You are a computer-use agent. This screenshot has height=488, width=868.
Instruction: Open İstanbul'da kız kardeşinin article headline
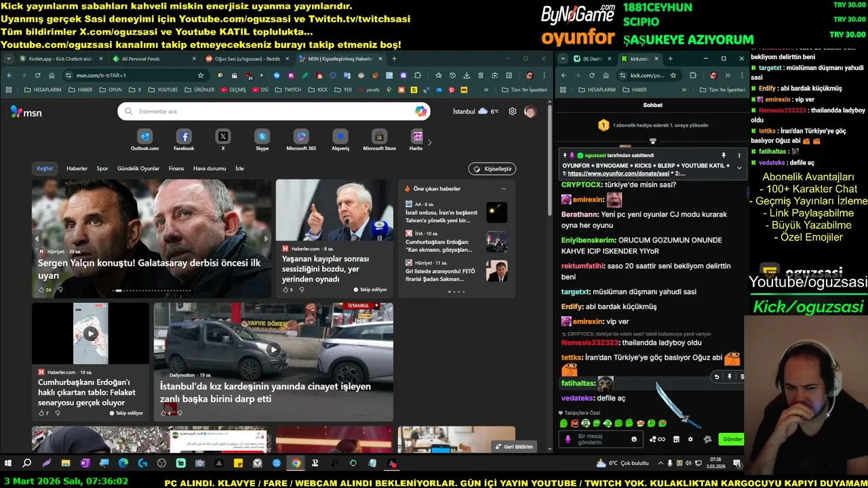tap(265, 392)
